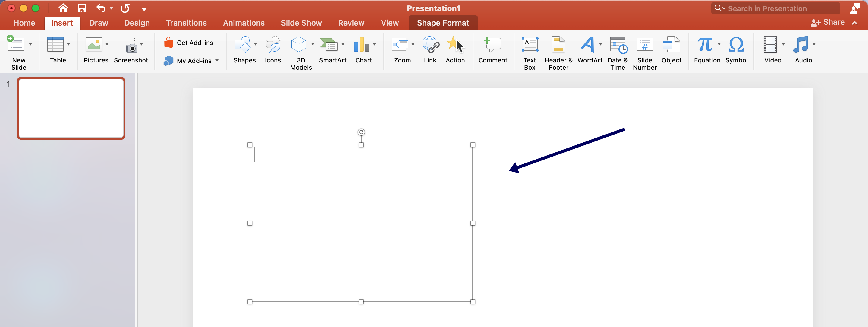Expand the Screenshot dropdown arrow
The height and width of the screenshot is (327, 868).
(x=141, y=44)
